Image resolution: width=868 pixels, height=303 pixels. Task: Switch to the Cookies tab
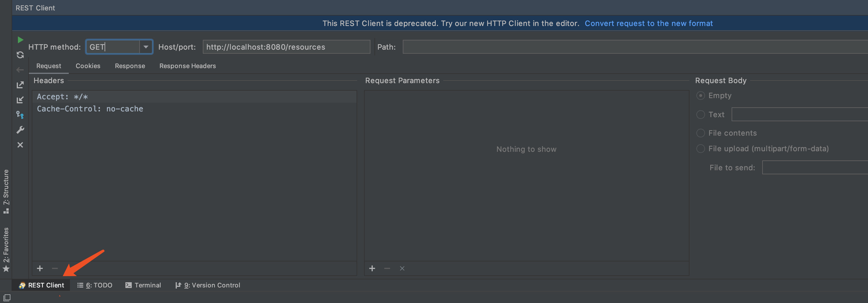click(x=88, y=66)
